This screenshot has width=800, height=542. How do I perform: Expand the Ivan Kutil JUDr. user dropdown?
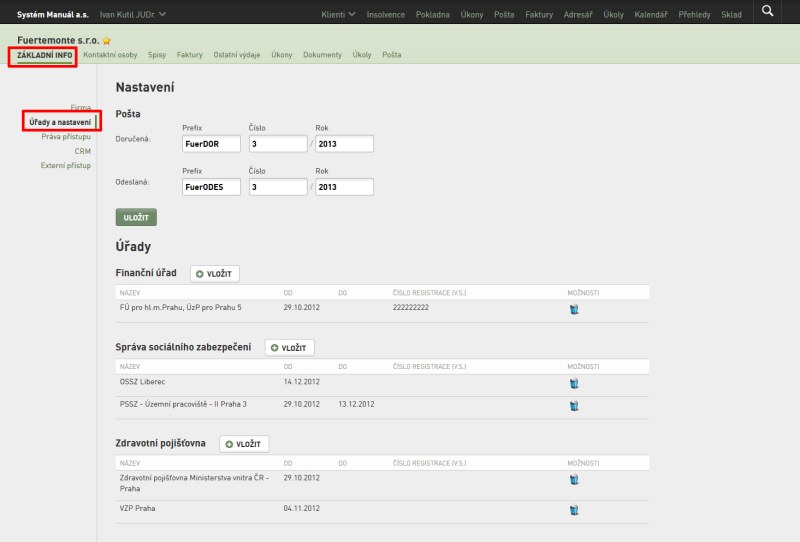click(x=133, y=14)
